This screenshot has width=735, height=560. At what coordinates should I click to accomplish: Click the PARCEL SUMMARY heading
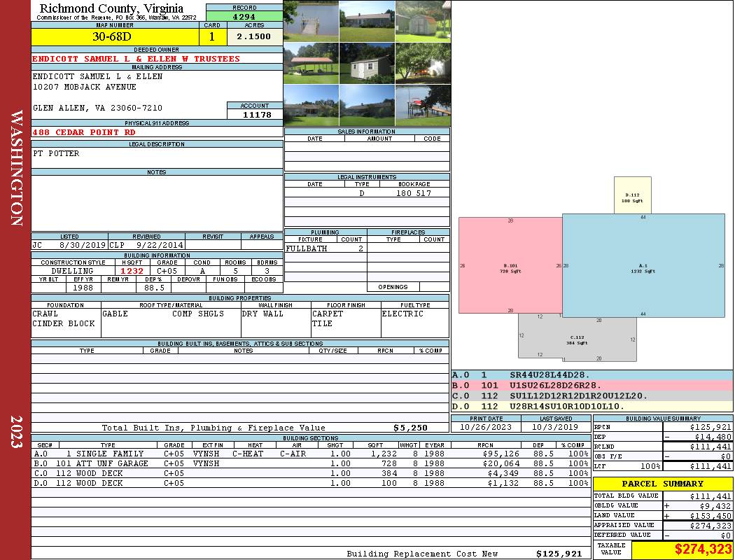pos(663,484)
